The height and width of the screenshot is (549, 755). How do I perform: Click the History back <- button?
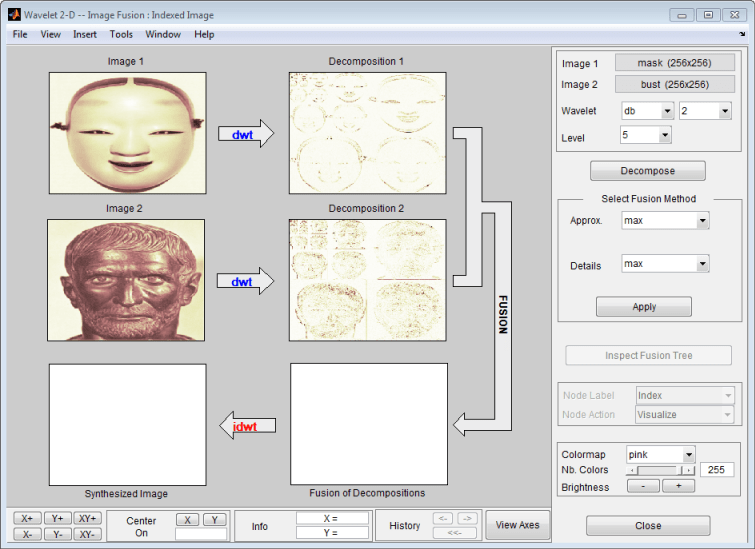point(443,518)
